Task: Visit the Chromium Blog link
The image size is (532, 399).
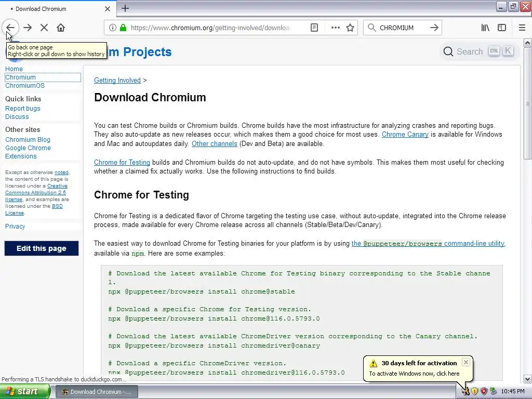Action: tap(28, 139)
